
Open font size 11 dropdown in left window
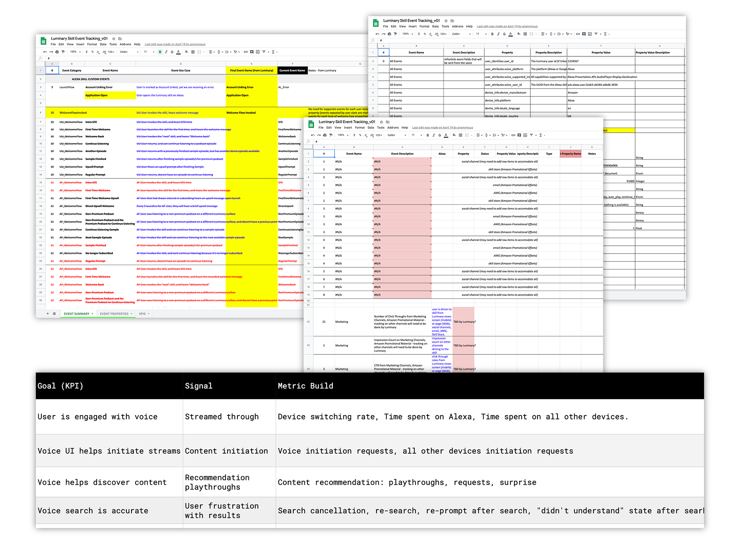click(148, 52)
